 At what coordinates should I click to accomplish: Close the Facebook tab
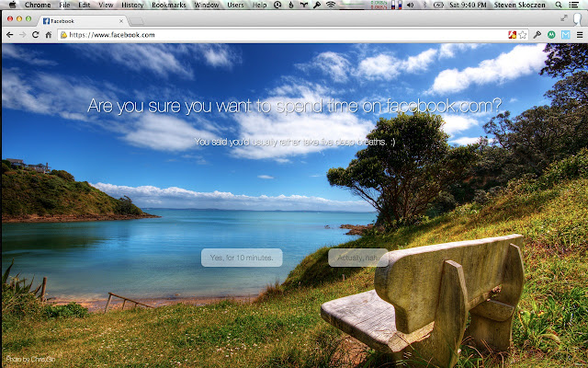121,21
